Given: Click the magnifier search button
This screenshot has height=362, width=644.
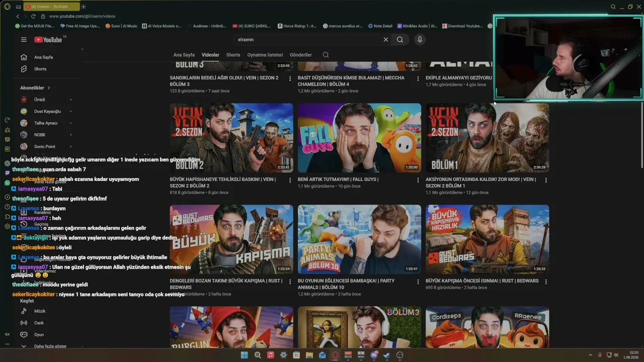Looking at the screenshot, I should [400, 40].
